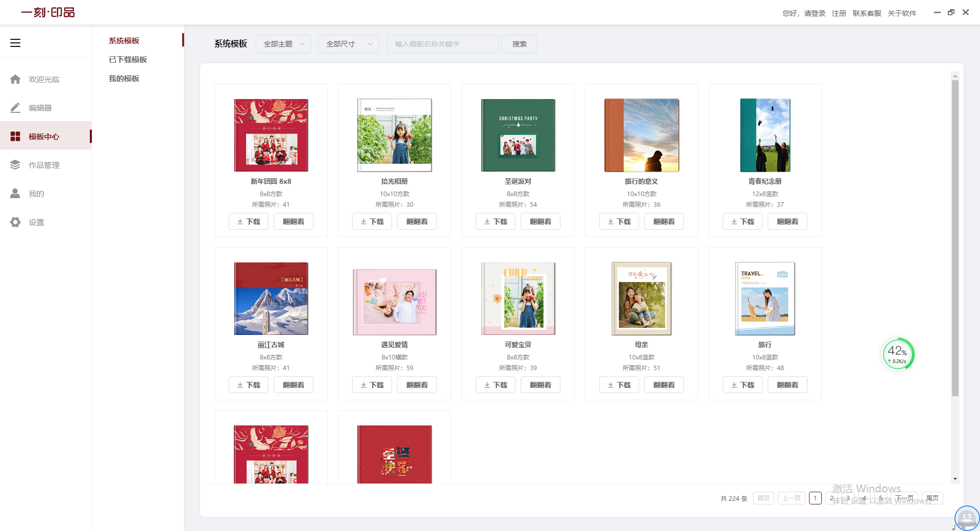Preview 拾光相册 with 翻翻看
Image resolution: width=980 pixels, height=531 pixels.
pyautogui.click(x=417, y=222)
